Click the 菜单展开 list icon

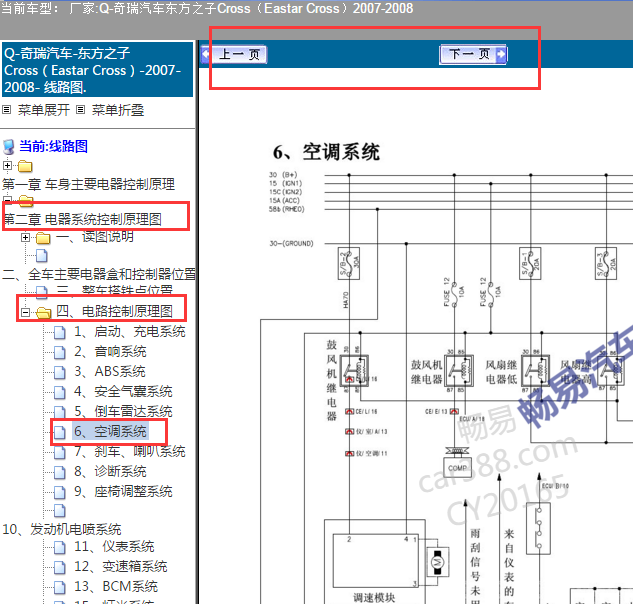coord(6,109)
